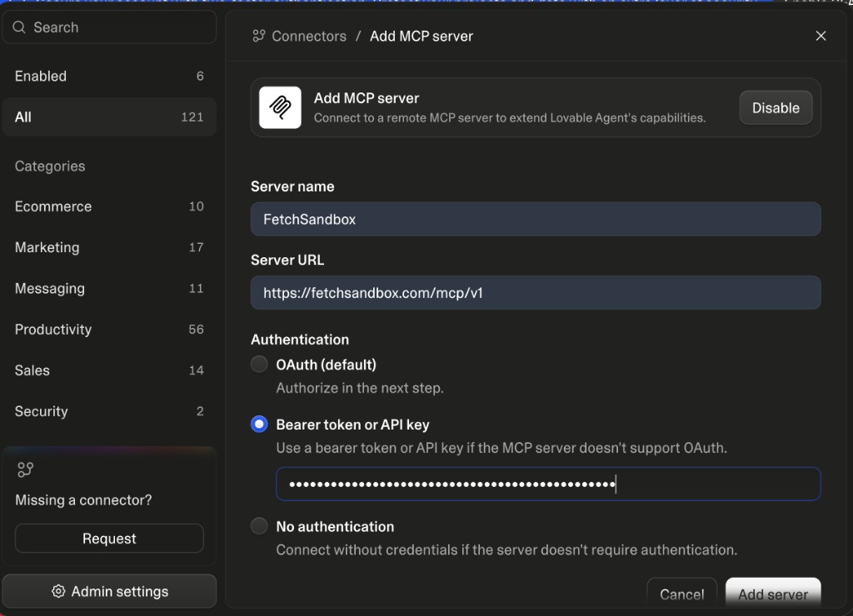853x616 pixels.
Task: Click the Server URL input field
Action: click(x=536, y=292)
